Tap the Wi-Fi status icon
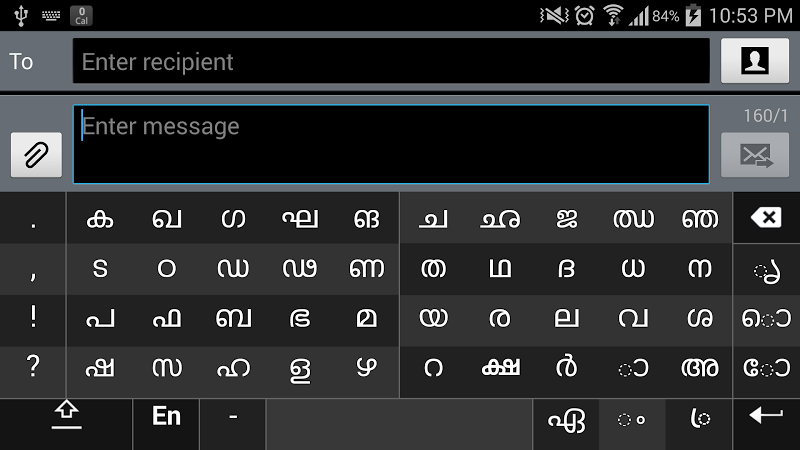Viewport: 800px width, 450px height. pos(613,15)
